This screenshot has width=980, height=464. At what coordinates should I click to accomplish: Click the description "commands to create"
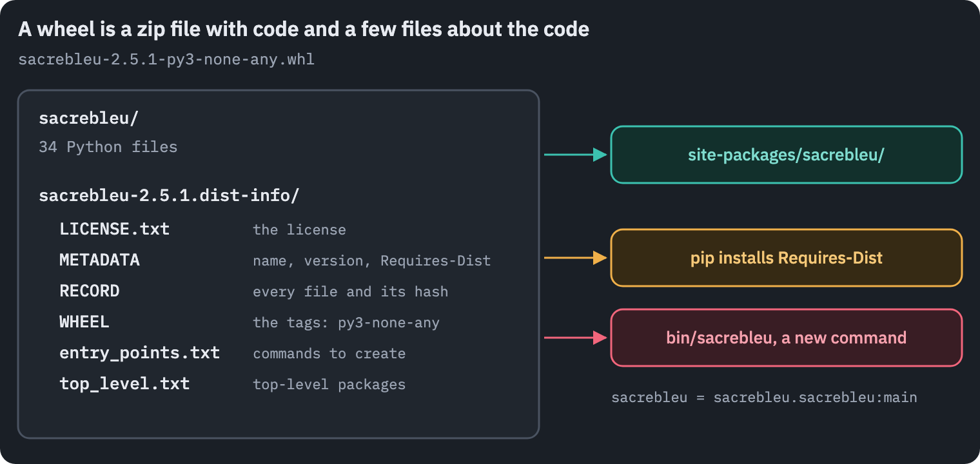pyautogui.click(x=329, y=354)
